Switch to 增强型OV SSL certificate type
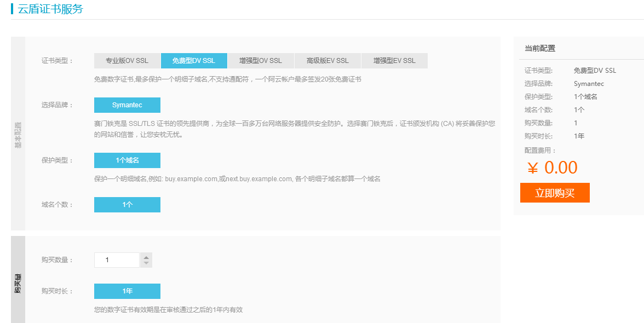644x323 pixels. [261, 61]
